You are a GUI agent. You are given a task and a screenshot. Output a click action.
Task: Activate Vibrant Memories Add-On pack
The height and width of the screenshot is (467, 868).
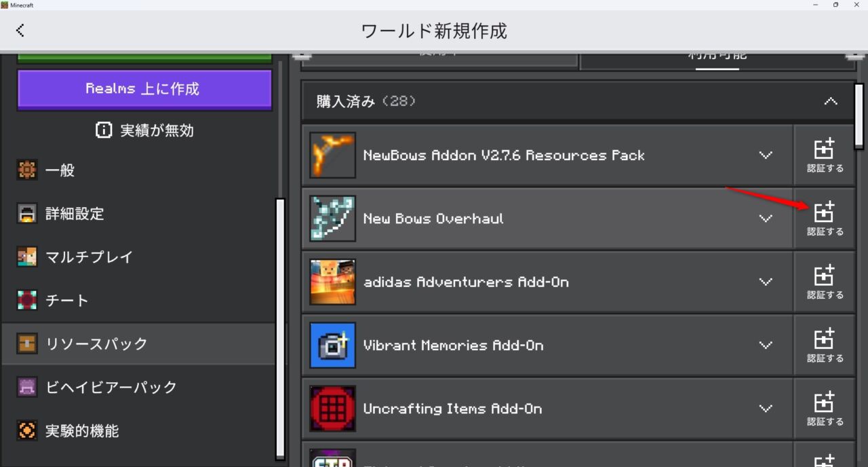[x=825, y=345]
